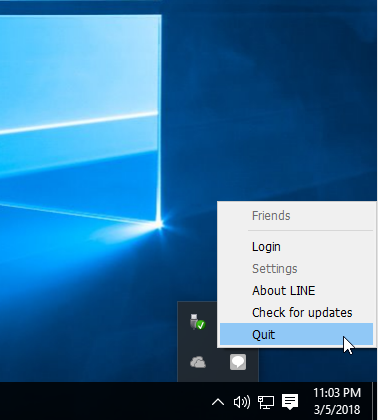This screenshot has height=420, width=379.
Task: Choose Login from the LINE menu
Action: [x=296, y=247]
